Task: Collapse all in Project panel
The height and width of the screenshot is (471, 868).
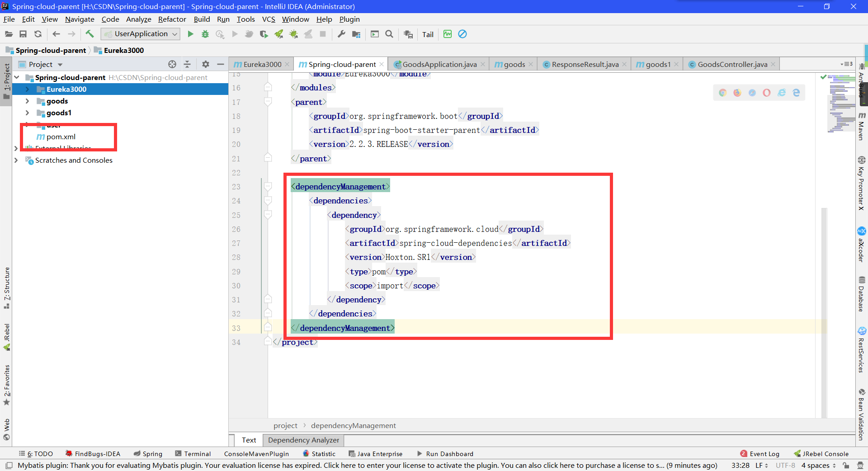Action: click(187, 64)
